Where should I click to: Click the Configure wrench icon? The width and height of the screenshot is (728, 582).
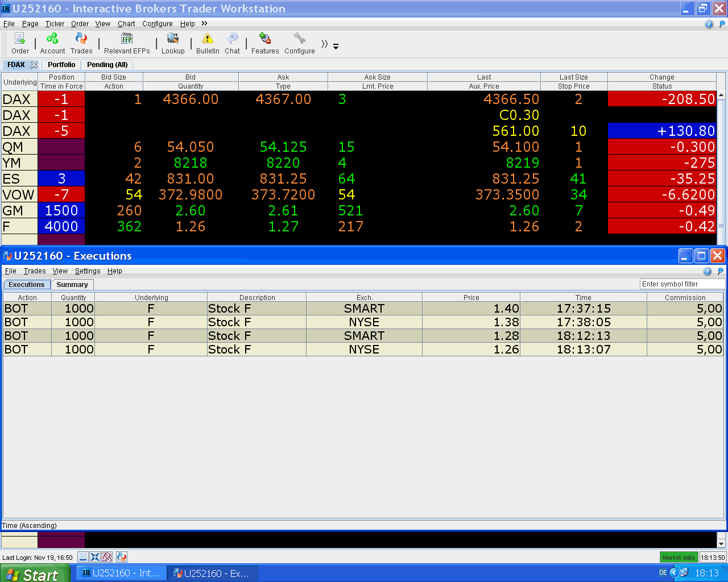tap(300, 43)
